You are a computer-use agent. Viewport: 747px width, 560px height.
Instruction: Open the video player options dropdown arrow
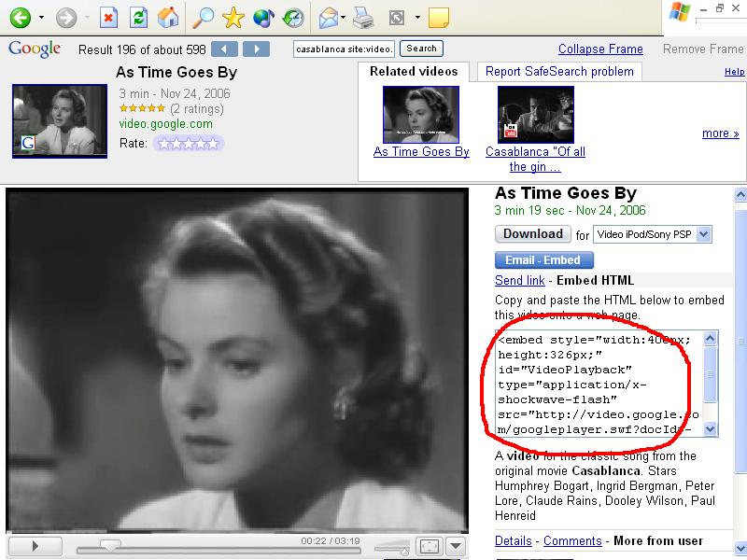456,546
